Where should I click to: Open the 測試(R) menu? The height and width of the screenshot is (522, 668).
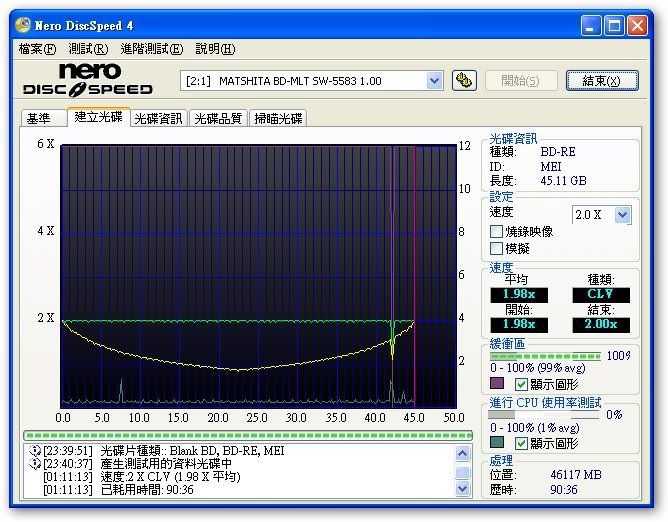point(88,49)
